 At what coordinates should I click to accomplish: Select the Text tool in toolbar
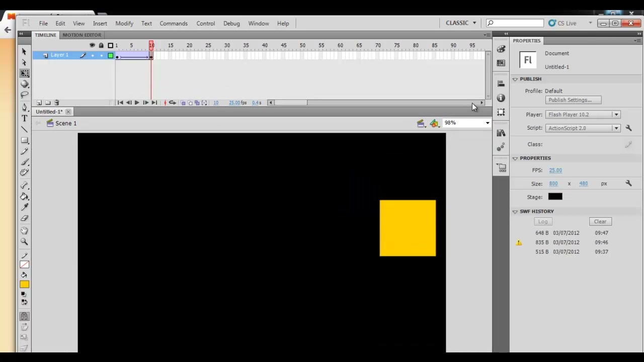(x=24, y=118)
